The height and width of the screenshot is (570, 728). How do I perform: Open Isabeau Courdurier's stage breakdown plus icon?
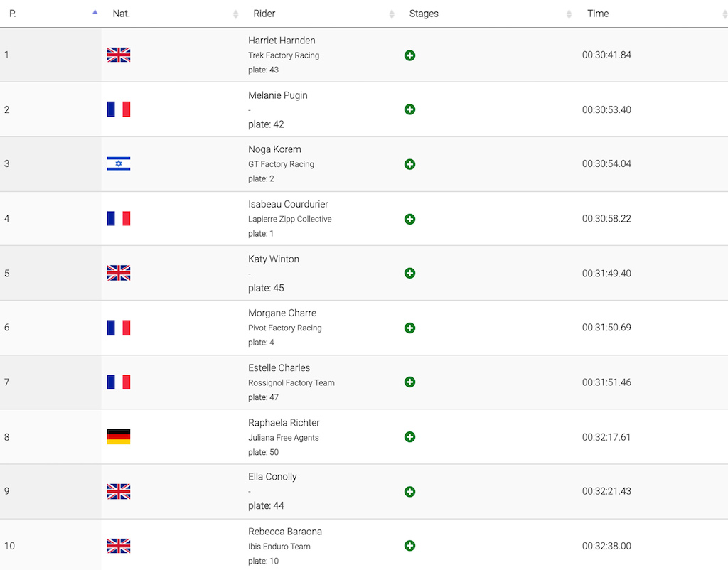(409, 219)
